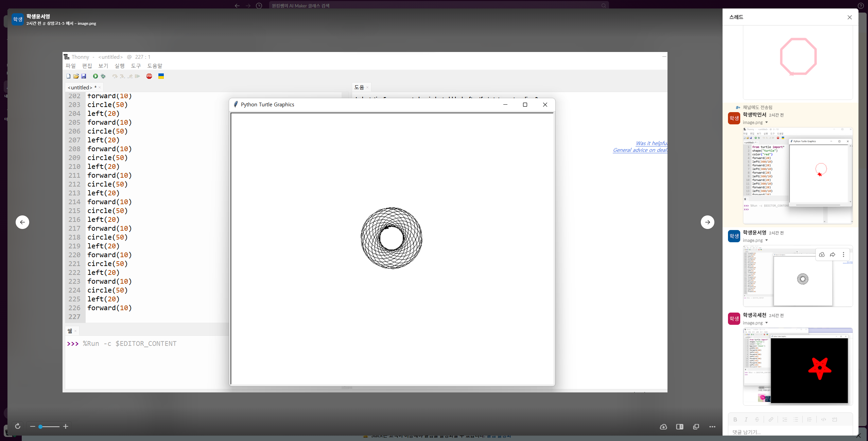This screenshot has width=868, height=441.
Task: Reset image rotation in the viewer
Action: [x=18, y=426]
